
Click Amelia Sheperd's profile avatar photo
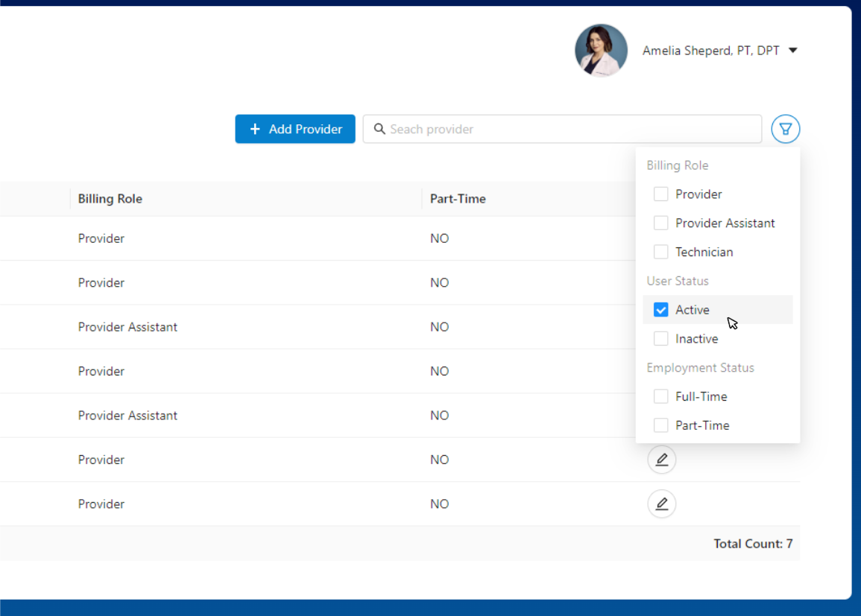[x=601, y=51]
